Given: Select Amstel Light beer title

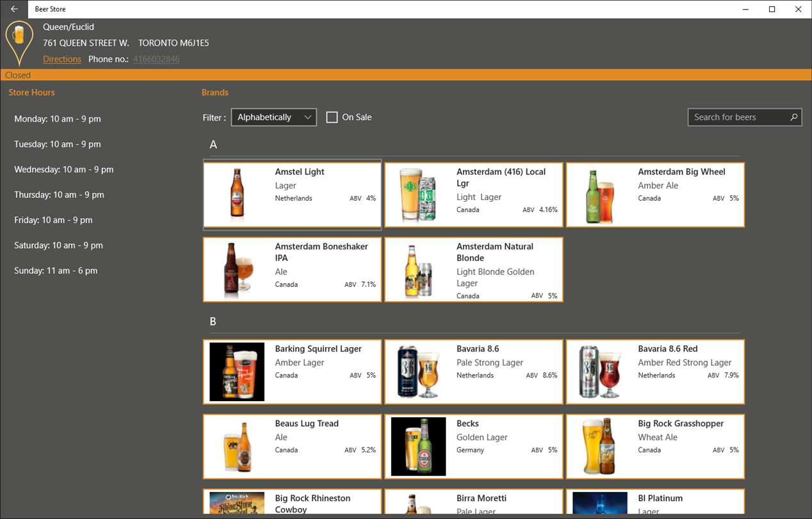Looking at the screenshot, I should [300, 172].
